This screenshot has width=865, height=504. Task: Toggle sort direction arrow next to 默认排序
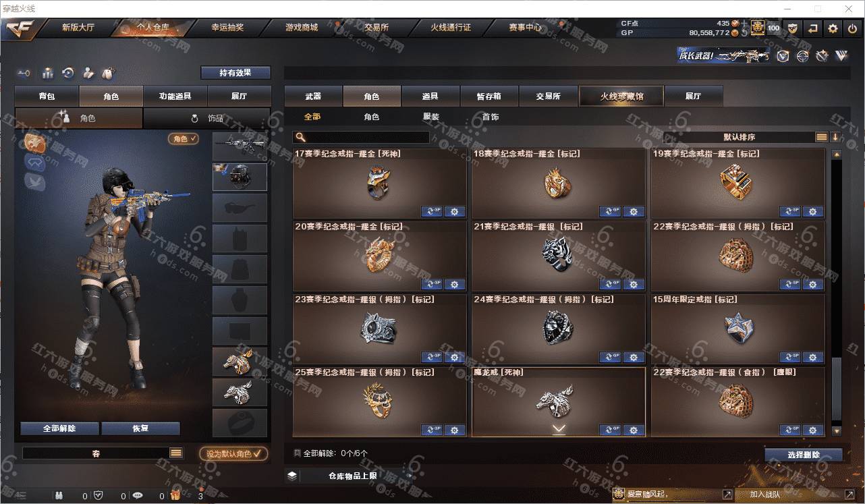pos(835,137)
